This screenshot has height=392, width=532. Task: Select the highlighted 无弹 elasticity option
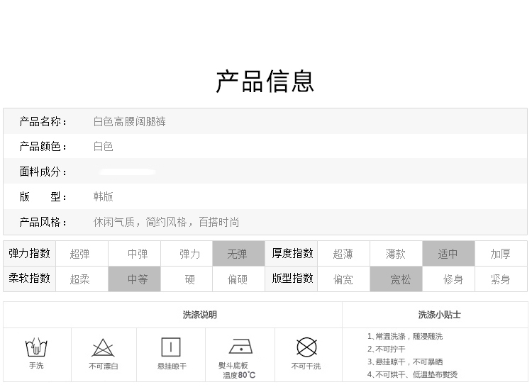238,254
